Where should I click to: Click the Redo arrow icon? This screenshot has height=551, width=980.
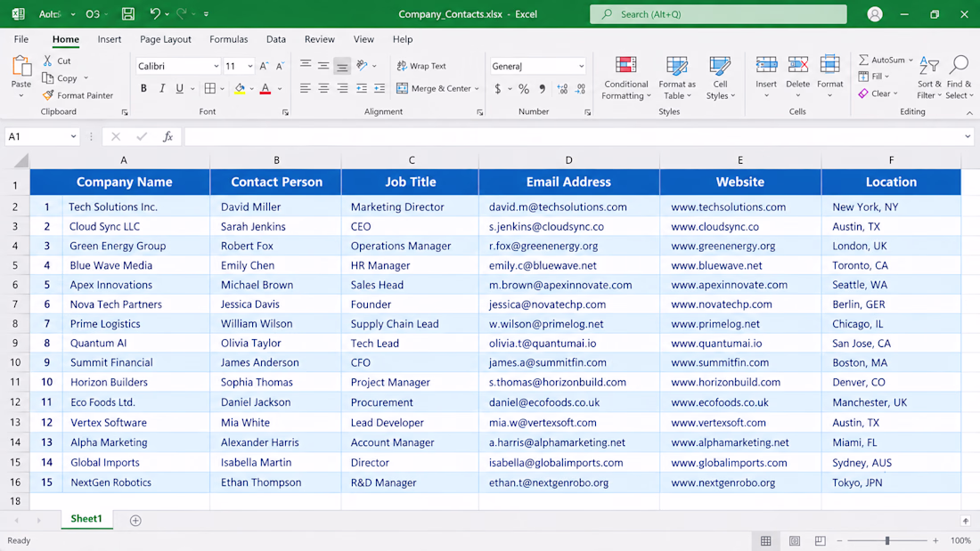pyautogui.click(x=182, y=13)
